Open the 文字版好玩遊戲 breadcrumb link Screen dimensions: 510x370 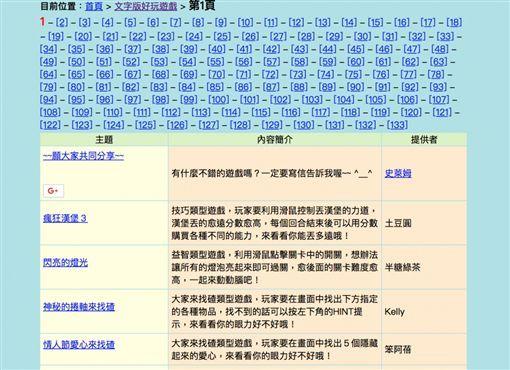point(146,6)
